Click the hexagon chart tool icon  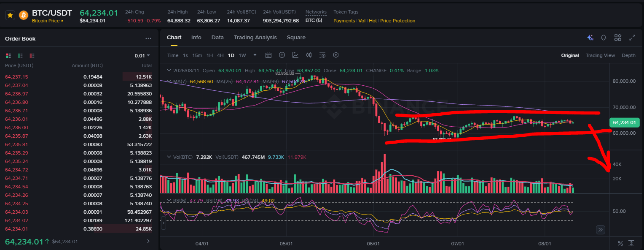tap(336, 55)
